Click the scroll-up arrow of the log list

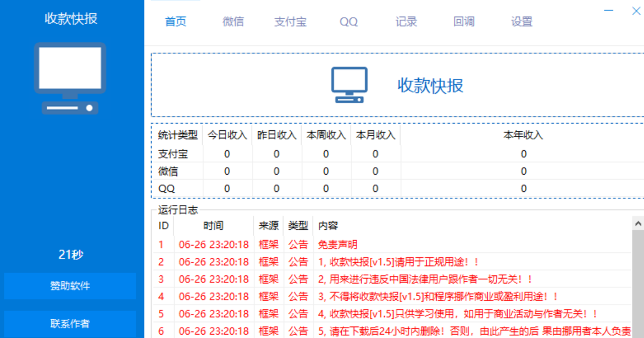tap(638, 224)
